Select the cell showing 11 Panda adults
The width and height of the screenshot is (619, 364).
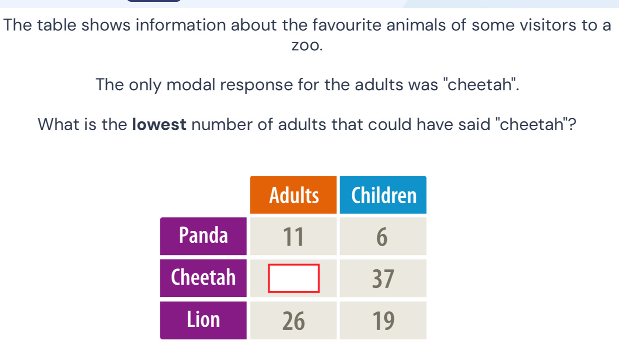(293, 236)
